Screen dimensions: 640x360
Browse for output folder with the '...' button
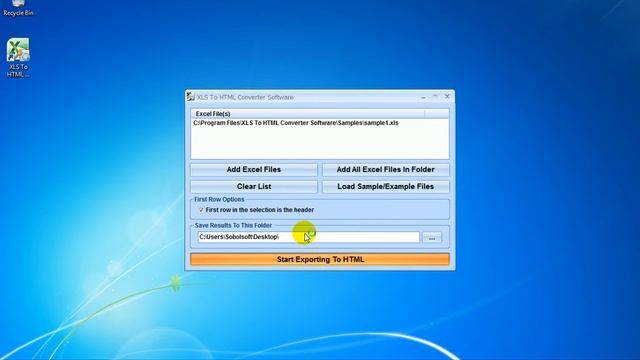(x=432, y=238)
